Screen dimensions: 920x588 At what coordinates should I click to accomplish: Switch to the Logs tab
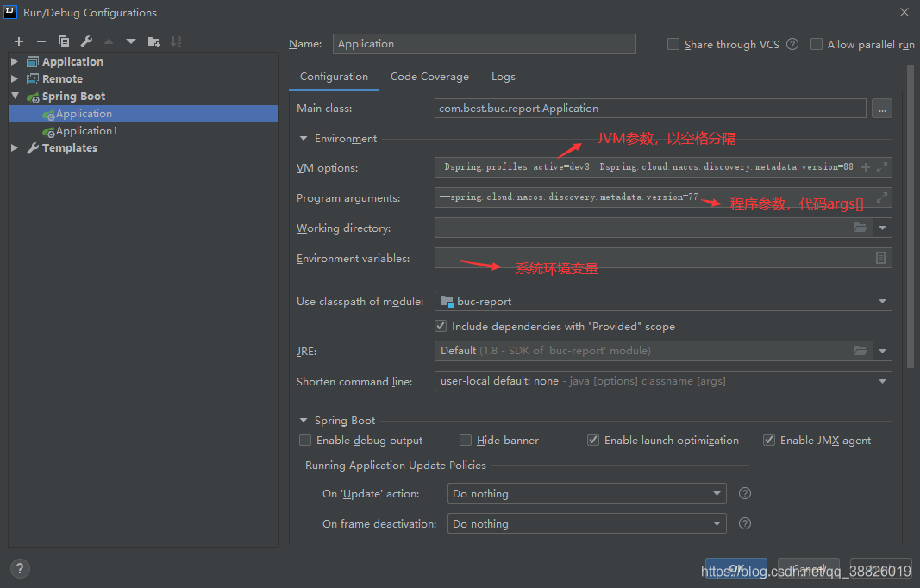504,76
